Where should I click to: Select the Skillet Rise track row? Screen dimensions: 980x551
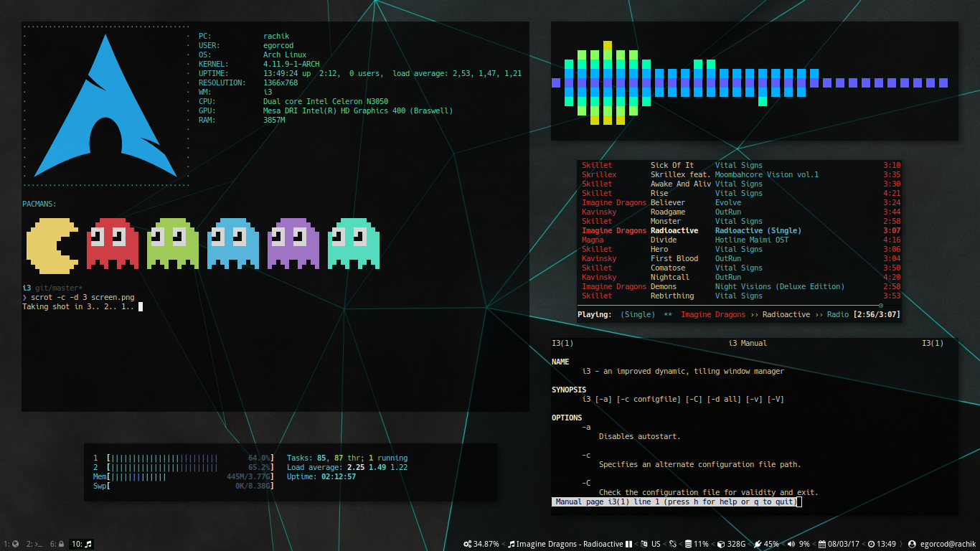point(740,193)
